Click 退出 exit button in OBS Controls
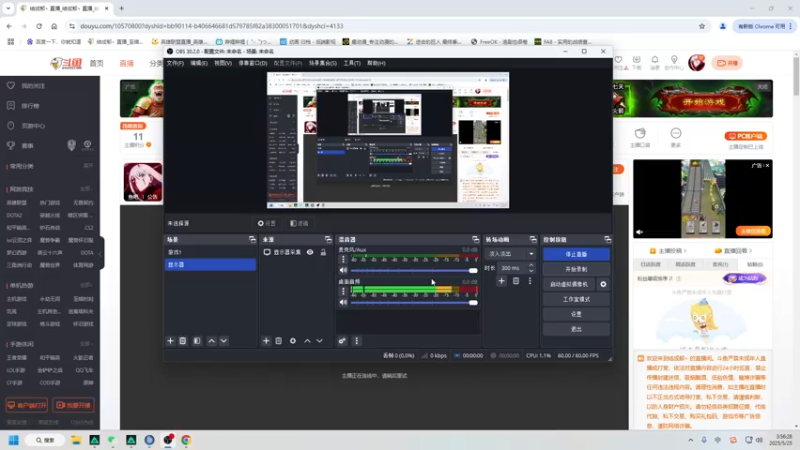800x450 pixels. tap(576, 329)
